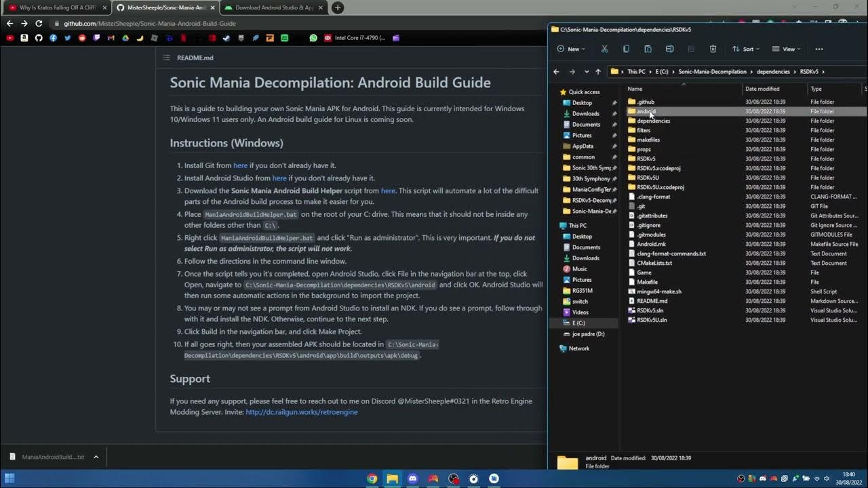Open the Twitch bookmark icon
This screenshot has height=488, width=868.
(x=97, y=38)
